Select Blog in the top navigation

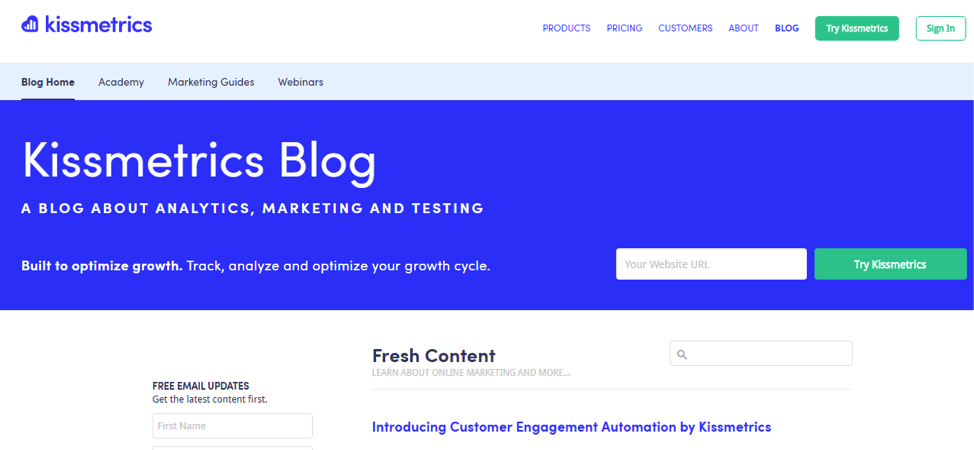[x=787, y=28]
